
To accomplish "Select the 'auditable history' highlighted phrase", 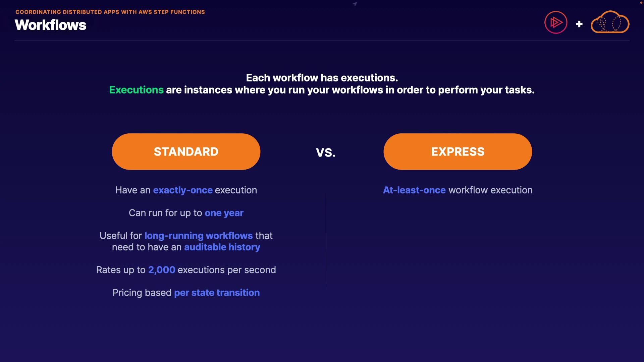I will 222,247.
